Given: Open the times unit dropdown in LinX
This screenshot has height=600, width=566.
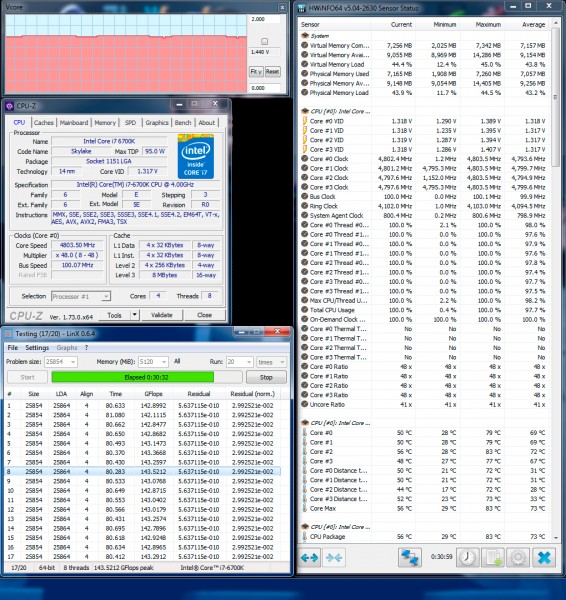Looking at the screenshot, I should [282, 362].
